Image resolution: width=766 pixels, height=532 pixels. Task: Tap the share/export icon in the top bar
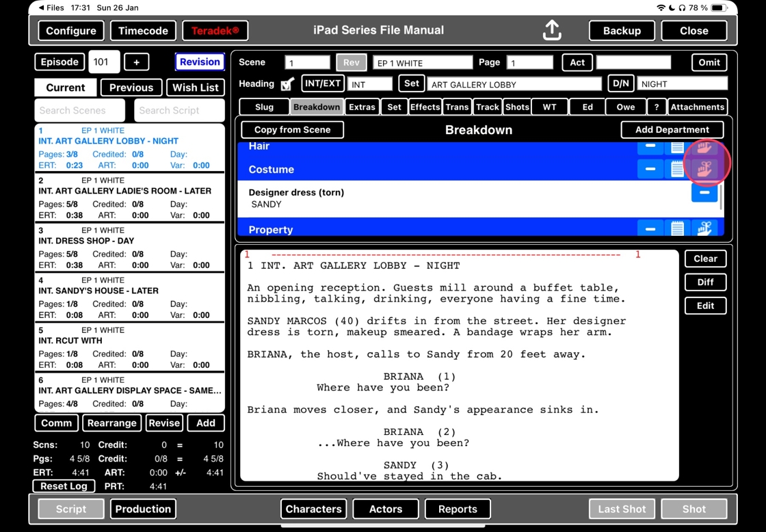(552, 30)
